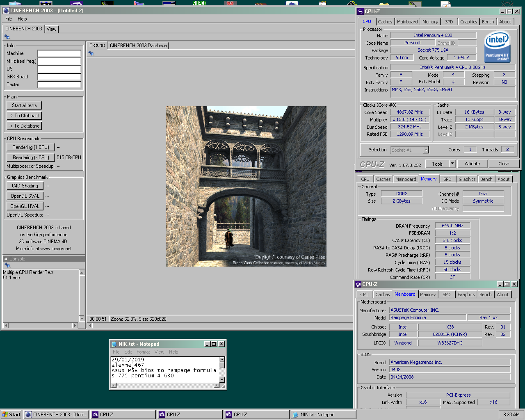Click the Bus Speed value 324.52 MHz
The height and width of the screenshot is (420, 525).
coord(409,127)
